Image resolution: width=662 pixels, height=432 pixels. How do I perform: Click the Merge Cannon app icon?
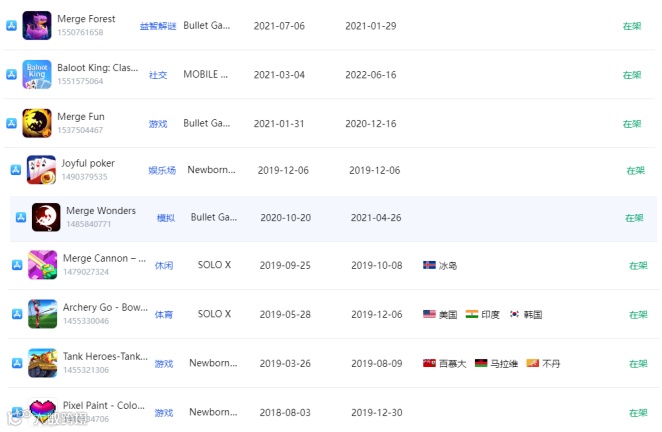pyautogui.click(x=43, y=265)
